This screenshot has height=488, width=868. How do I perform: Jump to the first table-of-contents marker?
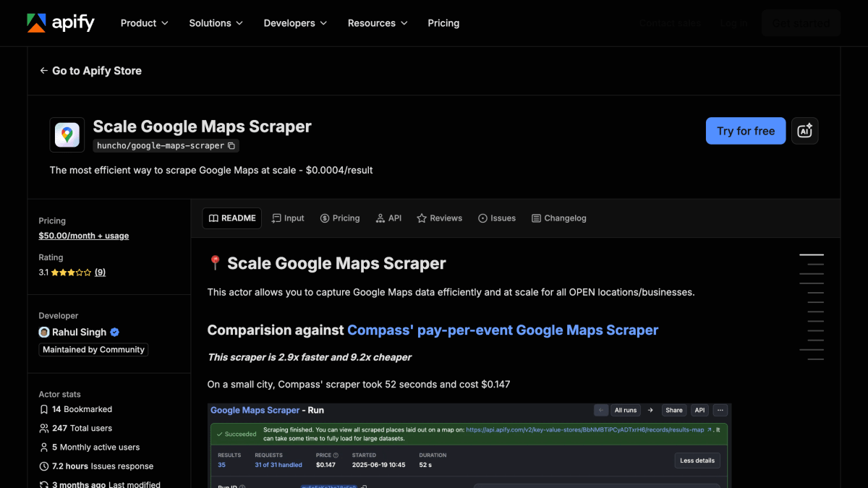point(812,255)
